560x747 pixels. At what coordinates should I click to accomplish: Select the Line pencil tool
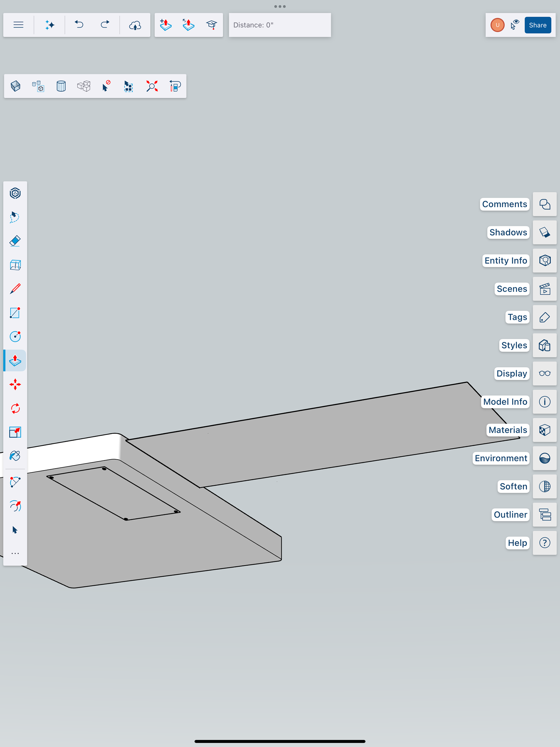[x=15, y=289]
